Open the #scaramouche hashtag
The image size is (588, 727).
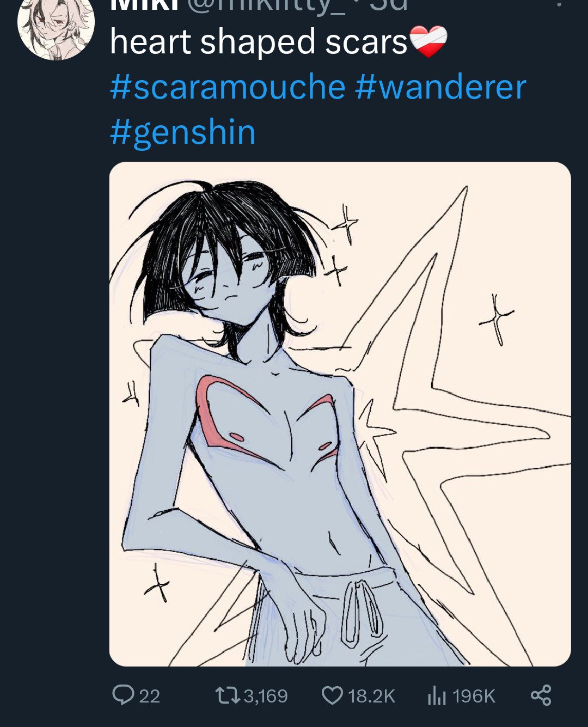228,87
